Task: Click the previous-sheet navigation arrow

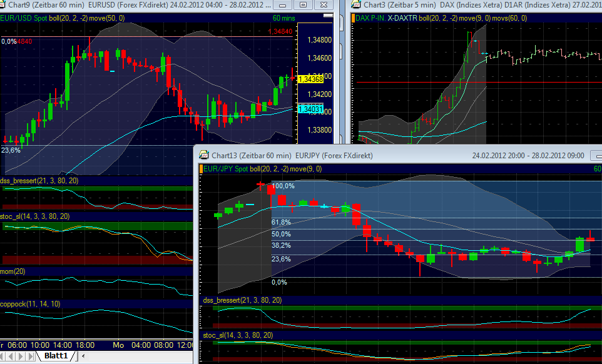Action: coord(12,355)
